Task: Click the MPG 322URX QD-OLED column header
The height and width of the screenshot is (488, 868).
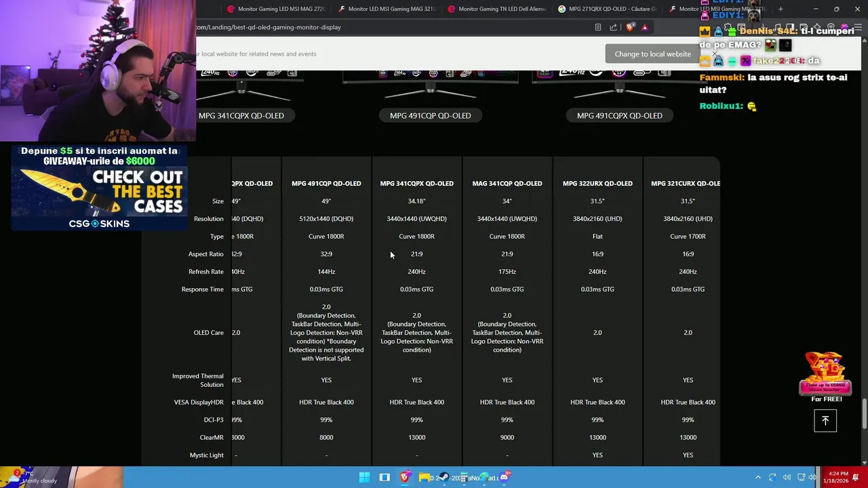Action: coord(597,183)
